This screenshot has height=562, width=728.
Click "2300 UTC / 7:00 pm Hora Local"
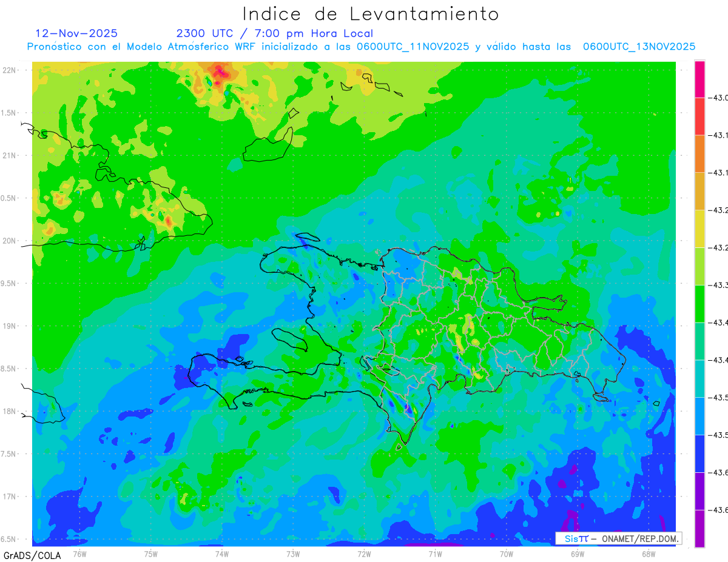(x=275, y=33)
